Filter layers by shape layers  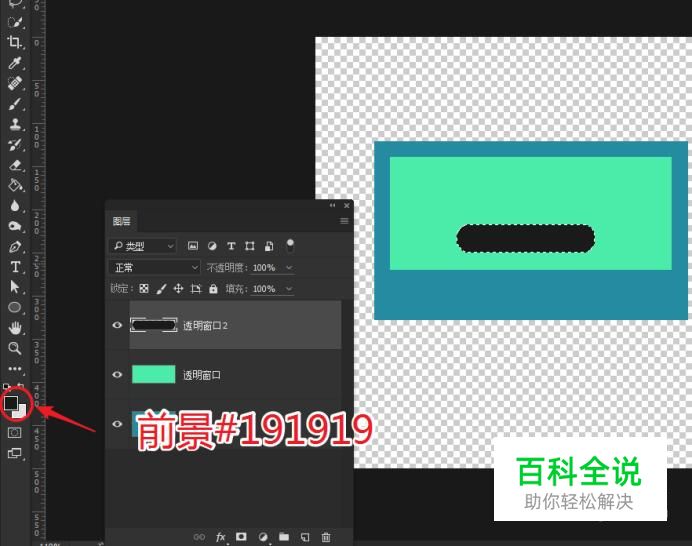pyautogui.click(x=250, y=246)
